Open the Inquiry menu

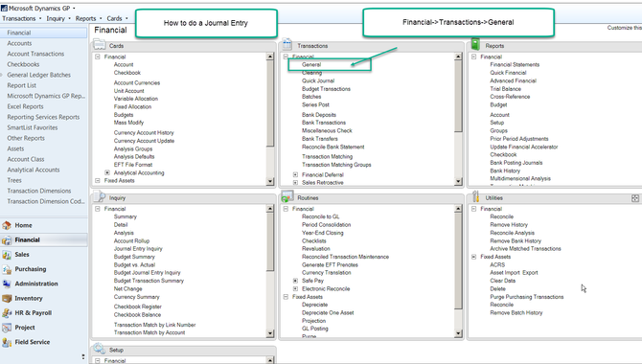58,18
